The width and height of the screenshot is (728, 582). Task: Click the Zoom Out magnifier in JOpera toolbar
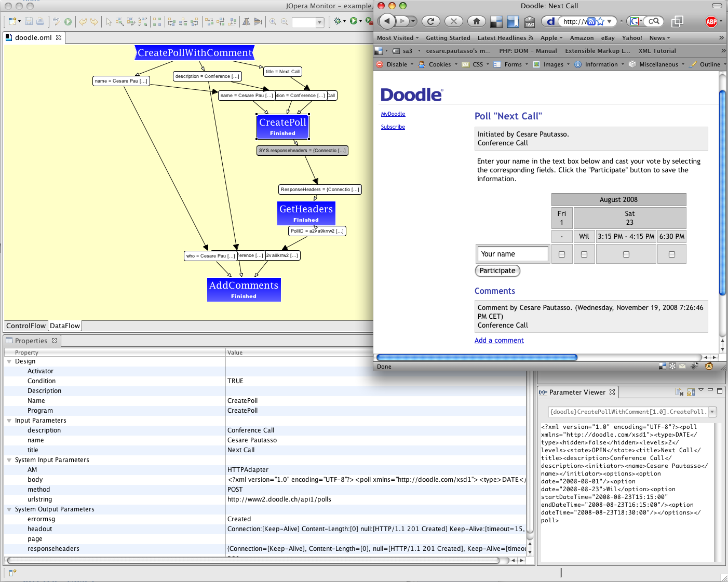285,21
